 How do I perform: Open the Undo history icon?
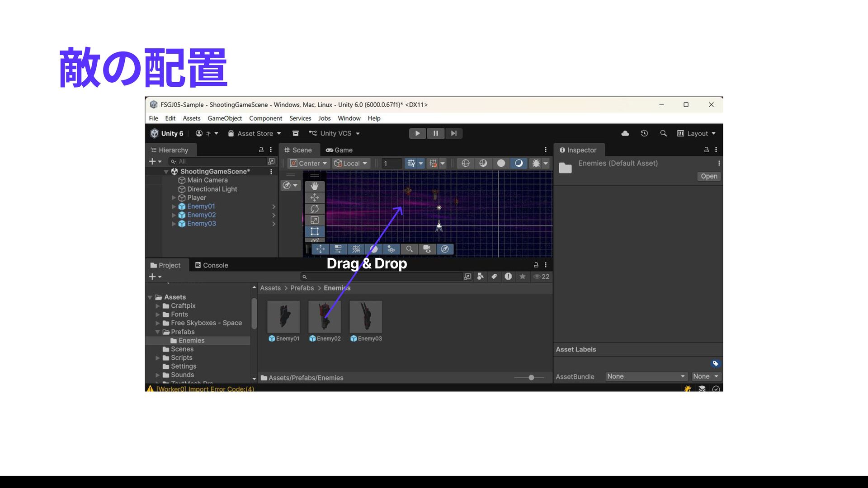(x=644, y=133)
